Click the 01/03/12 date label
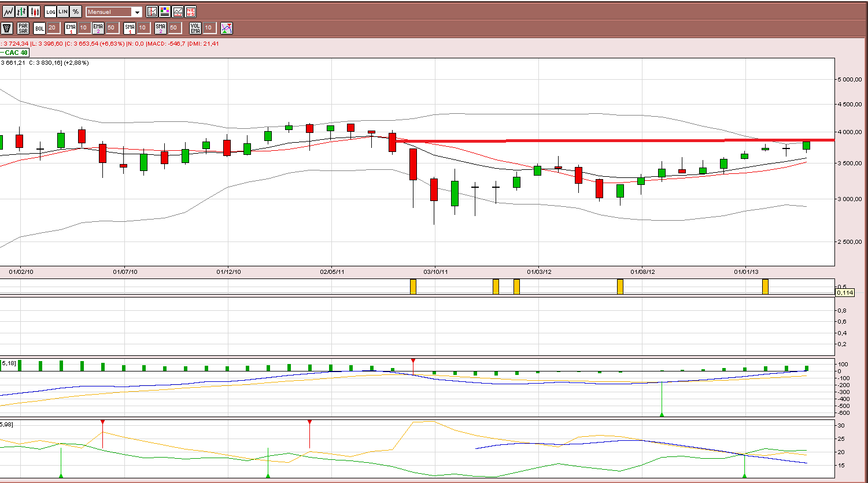 click(x=539, y=271)
